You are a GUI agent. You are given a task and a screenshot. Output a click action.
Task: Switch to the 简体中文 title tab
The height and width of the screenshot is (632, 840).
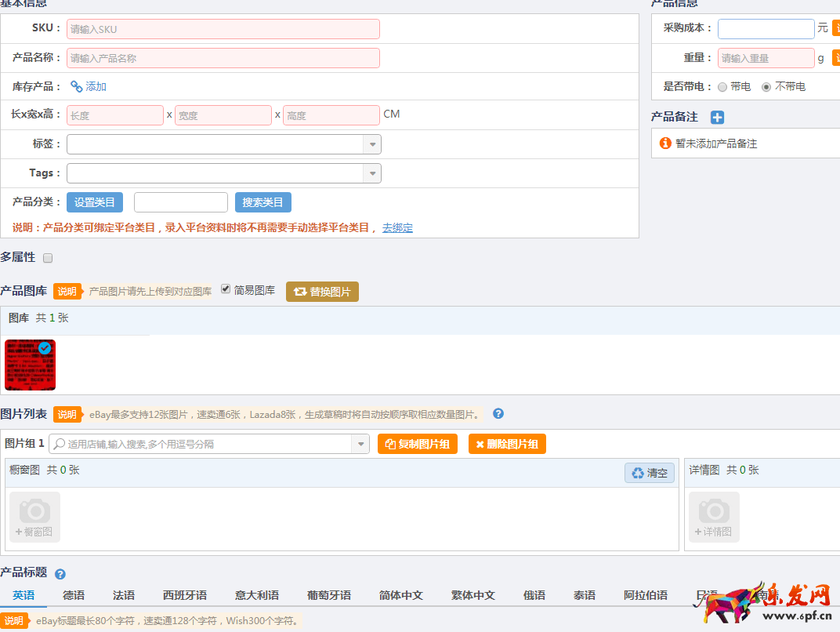coord(400,595)
